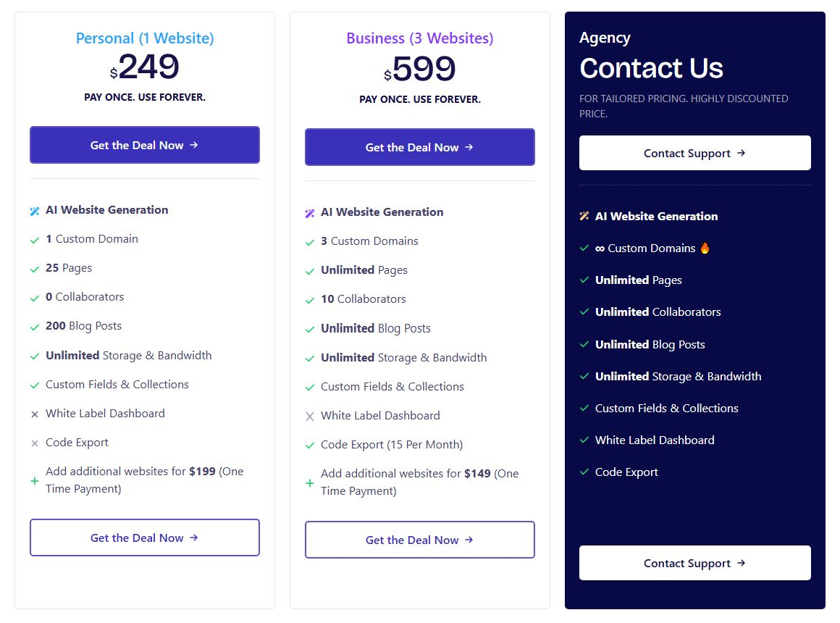Click the outlined Get the Deal Now in Business card
This screenshot has height=623, width=840.
pos(420,540)
